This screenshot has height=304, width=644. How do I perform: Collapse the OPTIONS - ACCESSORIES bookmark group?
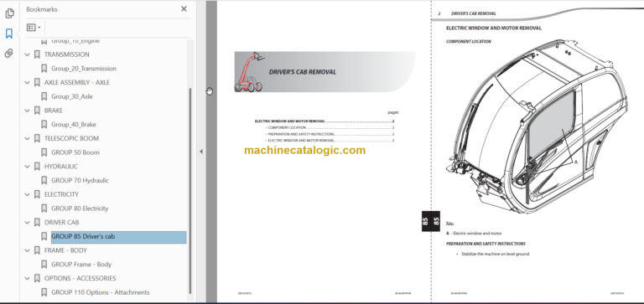(28, 278)
